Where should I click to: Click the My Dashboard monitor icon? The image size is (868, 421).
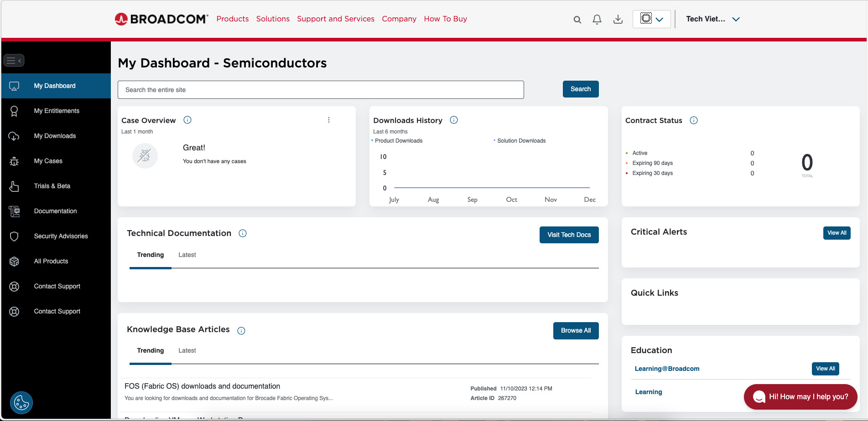point(14,86)
